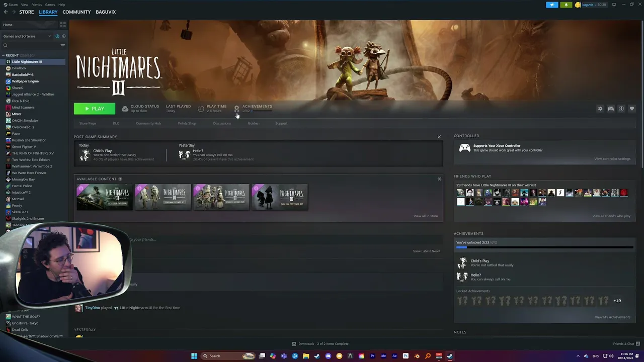Open the Points Shop link
The width and height of the screenshot is (644, 362).
click(187, 123)
